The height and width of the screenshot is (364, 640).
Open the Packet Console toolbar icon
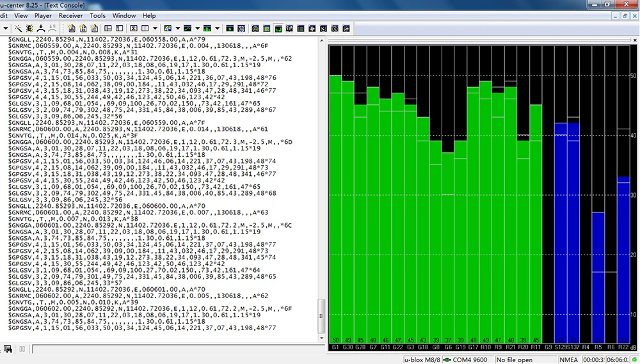[108, 29]
